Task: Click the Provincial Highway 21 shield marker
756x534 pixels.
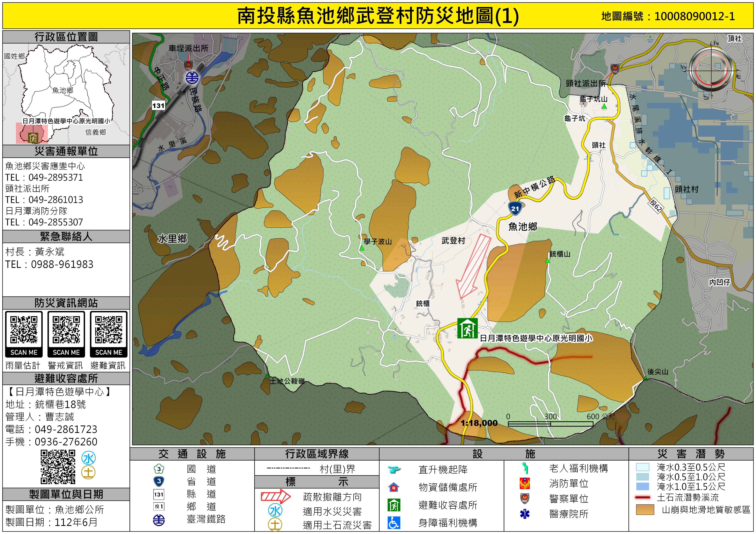Action: 515,208
